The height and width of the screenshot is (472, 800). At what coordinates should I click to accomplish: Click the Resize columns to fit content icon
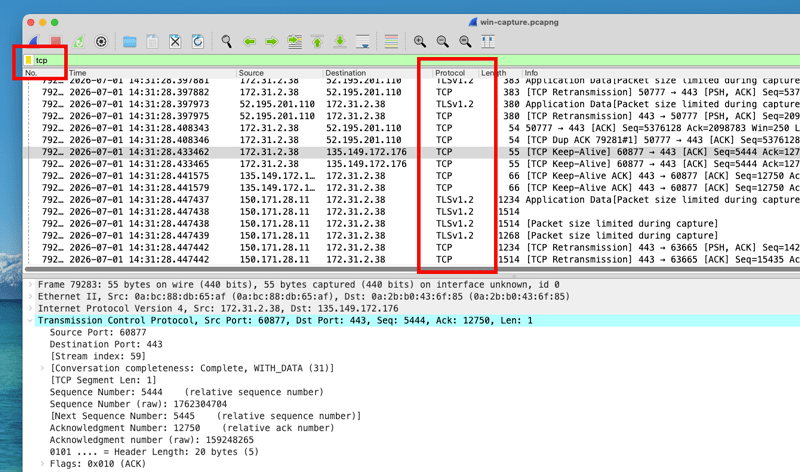488,42
